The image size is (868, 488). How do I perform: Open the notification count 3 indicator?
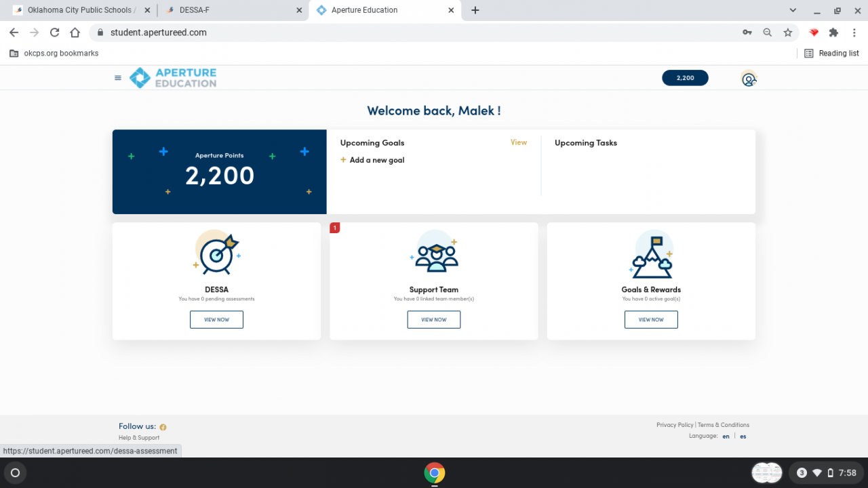[x=802, y=473]
